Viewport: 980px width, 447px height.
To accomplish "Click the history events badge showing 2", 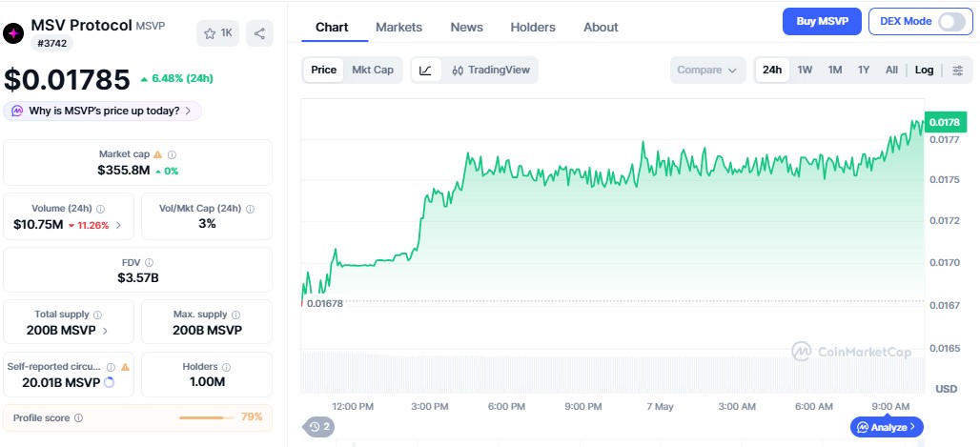I will click(319, 427).
